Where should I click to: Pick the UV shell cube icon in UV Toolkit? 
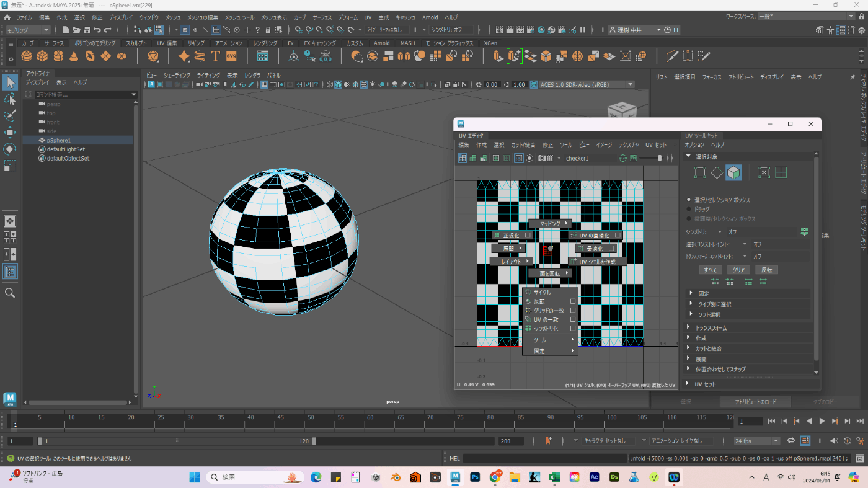click(x=733, y=172)
